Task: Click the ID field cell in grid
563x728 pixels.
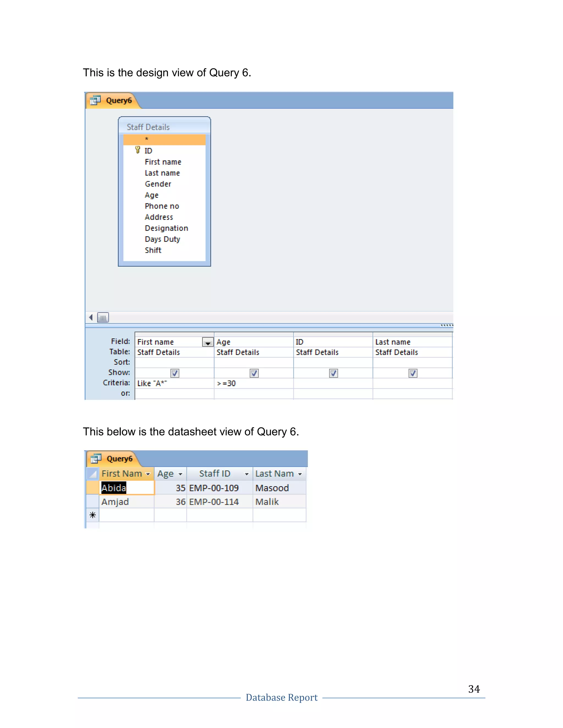Action: 333,342
